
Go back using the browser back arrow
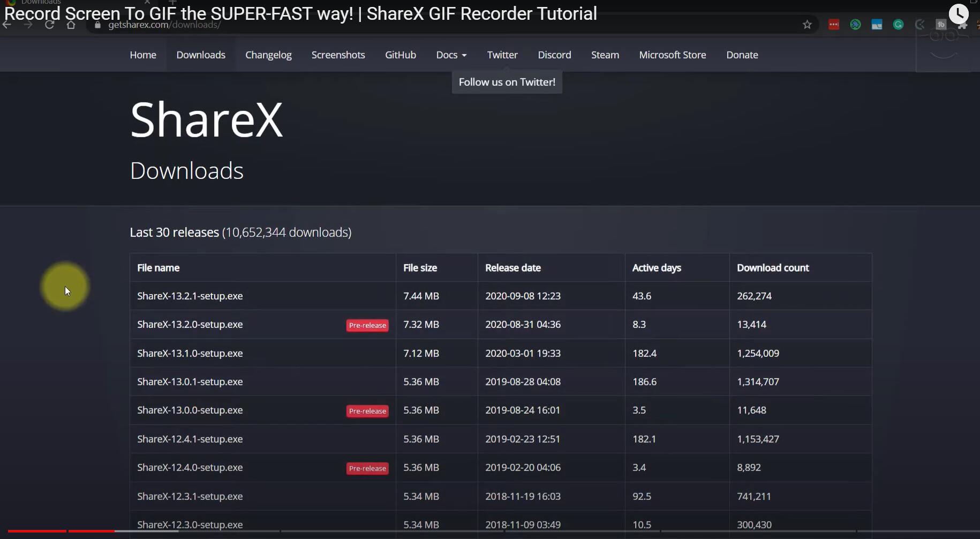click(x=7, y=25)
